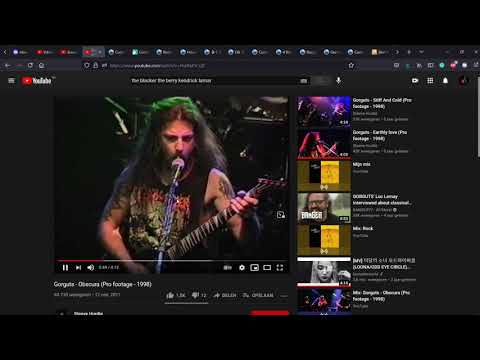The image size is (480, 360).
Task: Start voice search with the microphone icon
Action: pyautogui.click(x=338, y=81)
